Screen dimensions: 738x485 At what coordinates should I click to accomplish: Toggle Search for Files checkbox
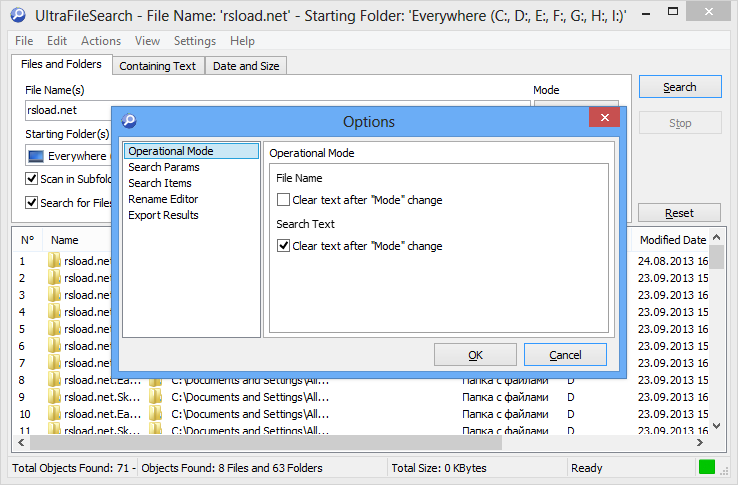(x=32, y=202)
